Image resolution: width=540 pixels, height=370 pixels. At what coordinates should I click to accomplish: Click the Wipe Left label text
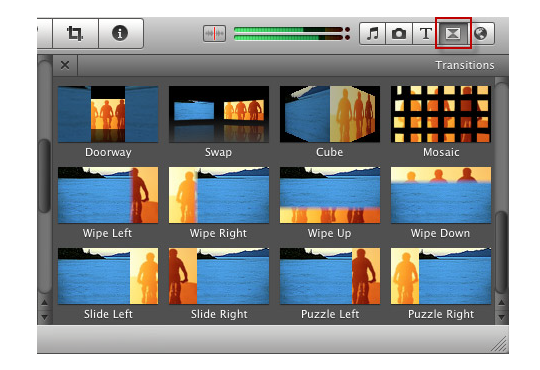(x=107, y=233)
